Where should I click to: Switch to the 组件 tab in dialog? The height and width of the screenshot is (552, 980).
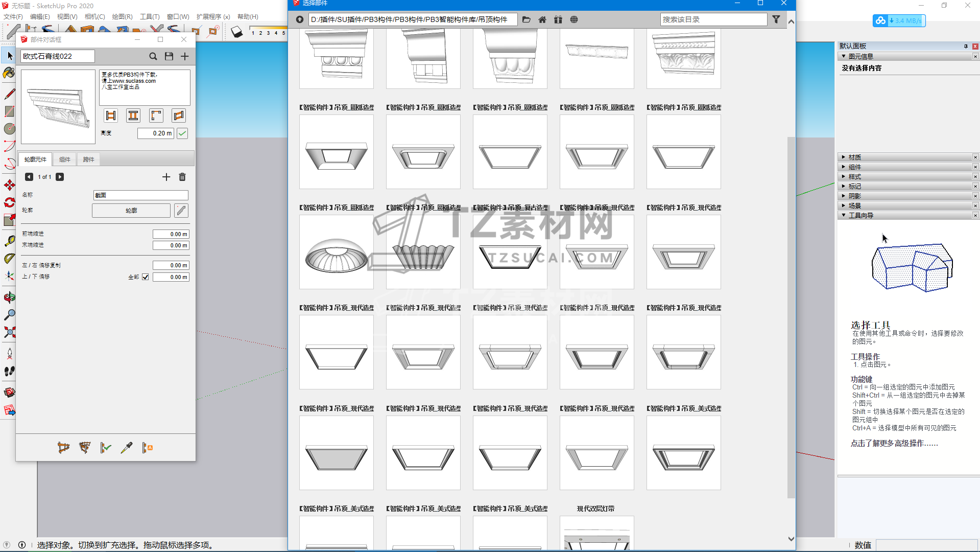coord(65,159)
